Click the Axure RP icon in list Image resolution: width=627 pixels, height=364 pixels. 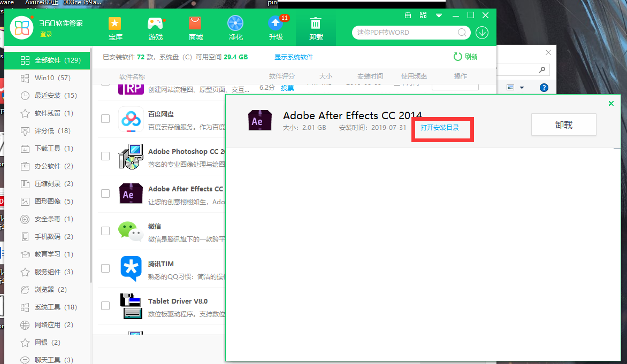coord(131,89)
